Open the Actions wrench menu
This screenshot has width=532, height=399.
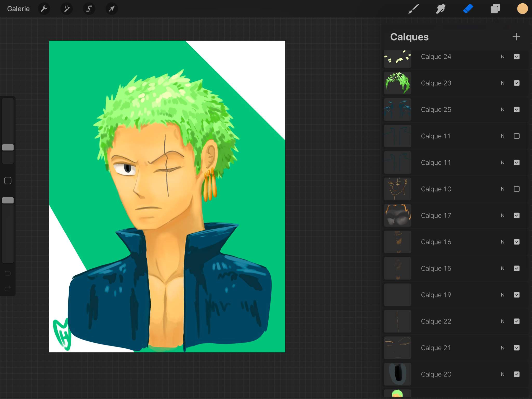(x=44, y=9)
